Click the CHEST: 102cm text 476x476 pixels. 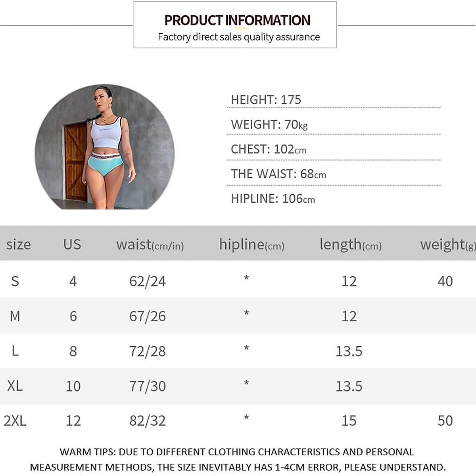coord(269,149)
